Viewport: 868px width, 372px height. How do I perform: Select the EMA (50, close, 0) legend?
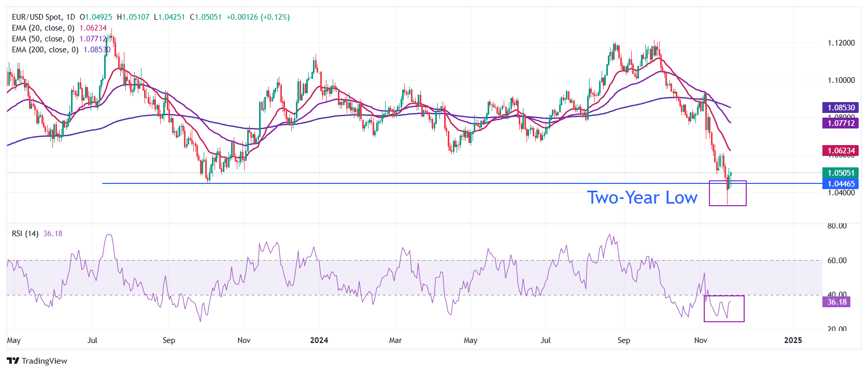tap(43, 39)
